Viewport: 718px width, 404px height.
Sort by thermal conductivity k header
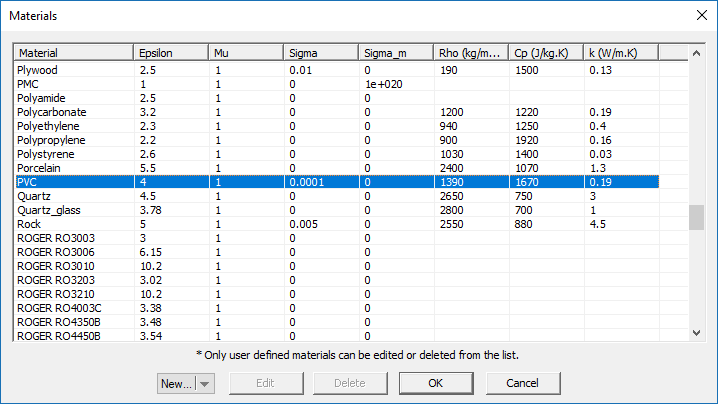pyautogui.click(x=630, y=52)
